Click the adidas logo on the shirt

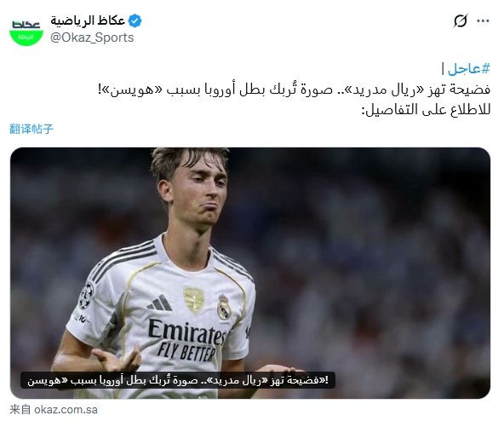click(159, 303)
